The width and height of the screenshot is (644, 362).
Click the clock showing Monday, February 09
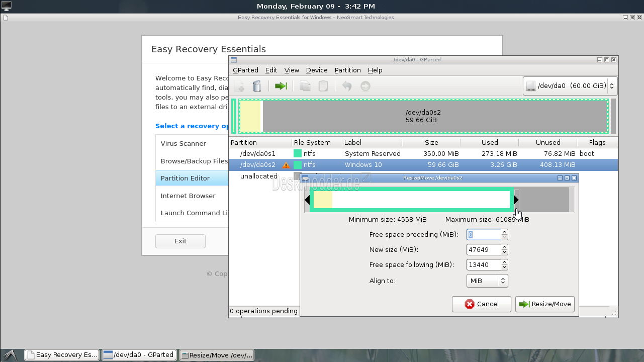click(316, 6)
